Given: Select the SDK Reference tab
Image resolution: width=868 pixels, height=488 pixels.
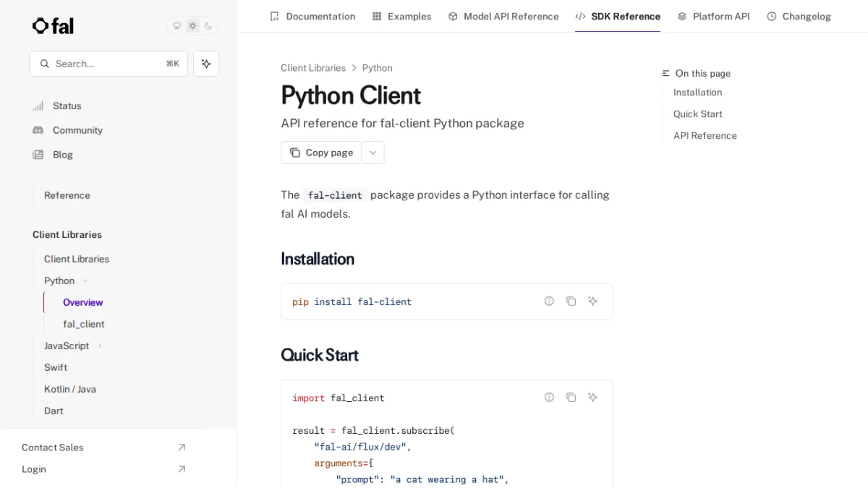Looking at the screenshot, I should point(618,16).
